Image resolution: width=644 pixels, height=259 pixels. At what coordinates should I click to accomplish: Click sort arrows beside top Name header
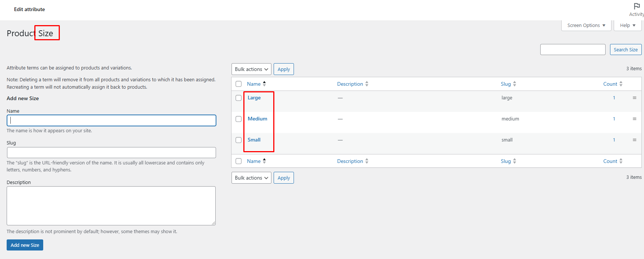point(264,84)
